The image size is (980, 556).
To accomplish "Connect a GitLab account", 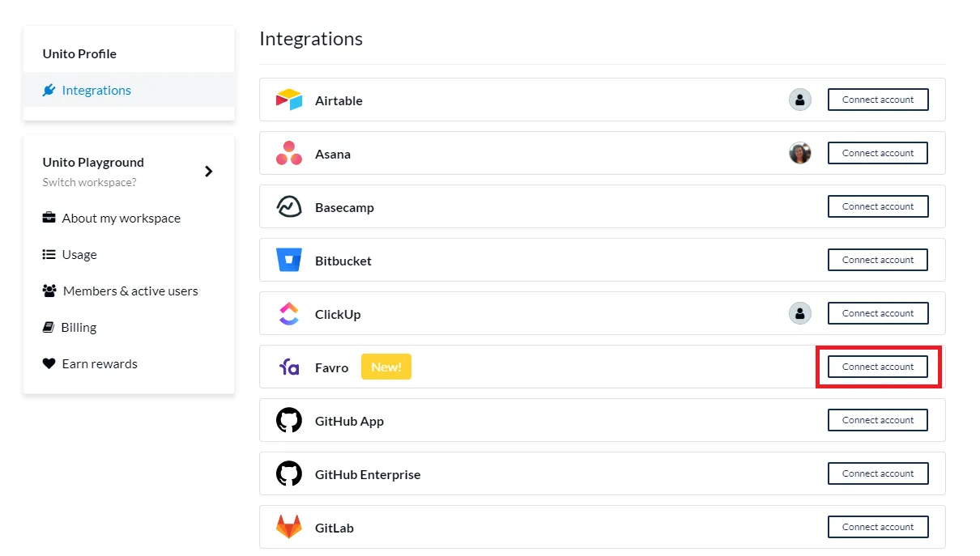I will pyautogui.click(x=878, y=527).
